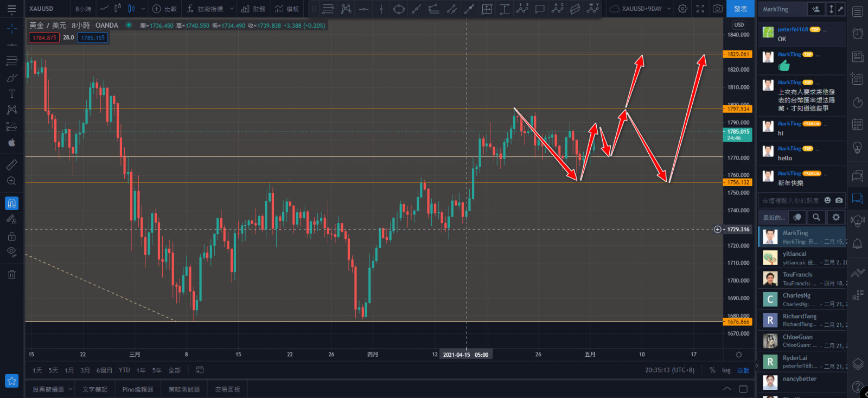
Task: Select the trend line drawing tool
Action: pos(11,45)
